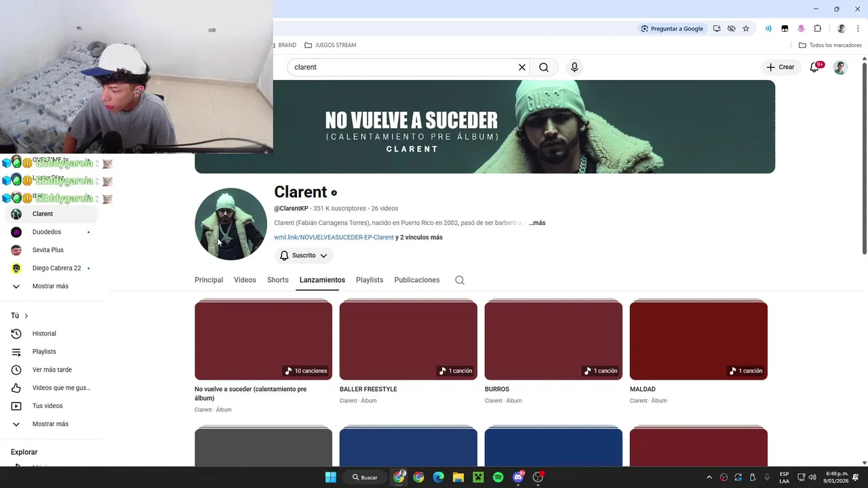Screen dimensions: 868x488
Task: Open Discord from the taskbar
Action: [x=519, y=477]
